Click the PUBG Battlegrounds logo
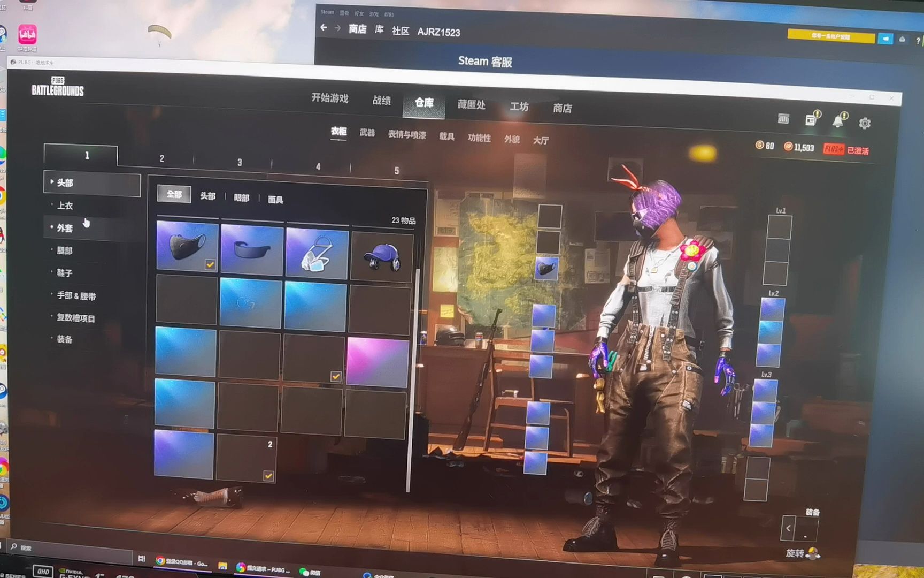 pos(58,87)
